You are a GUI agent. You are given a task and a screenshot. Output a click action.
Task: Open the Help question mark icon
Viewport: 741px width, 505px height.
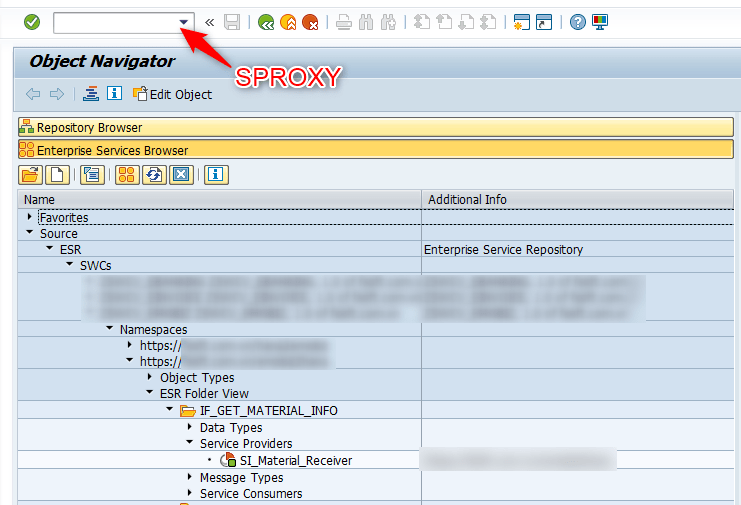click(578, 21)
